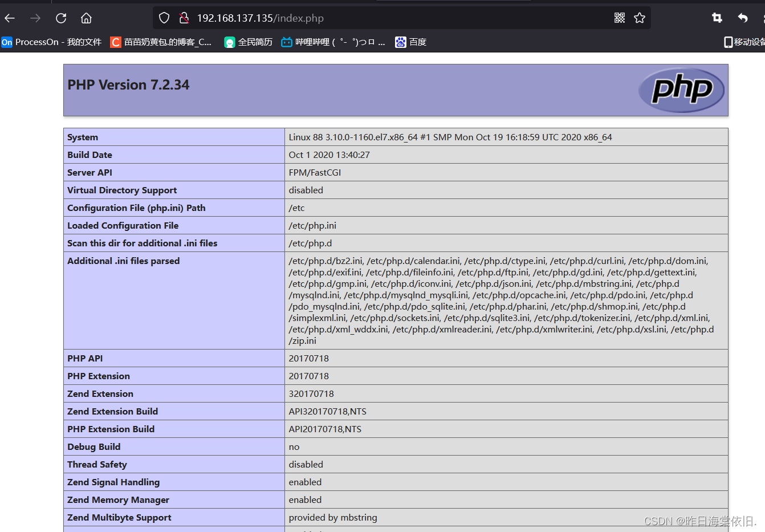Image resolution: width=765 pixels, height=532 pixels.
Task: Click the forward navigation arrow
Action: [35, 18]
